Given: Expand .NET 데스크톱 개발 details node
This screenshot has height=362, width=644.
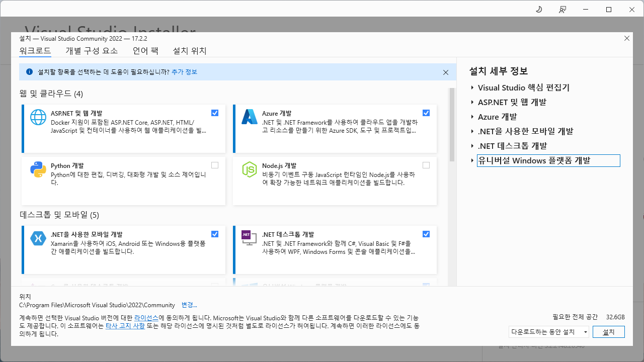Looking at the screenshot, I should click(472, 146).
